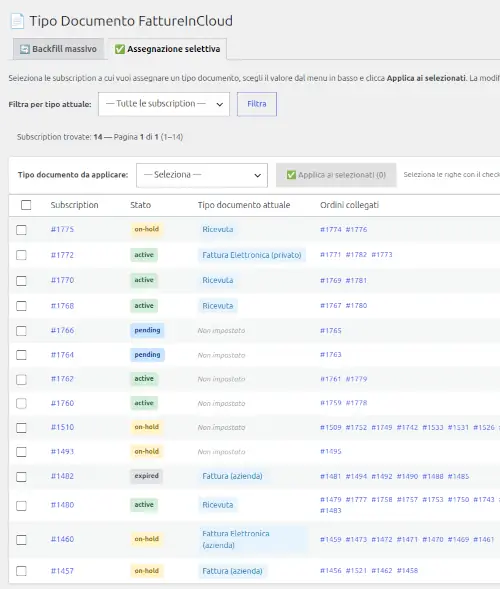Click the pending status badge for #1766
Viewport: 500px width, 589px height.
click(x=147, y=330)
